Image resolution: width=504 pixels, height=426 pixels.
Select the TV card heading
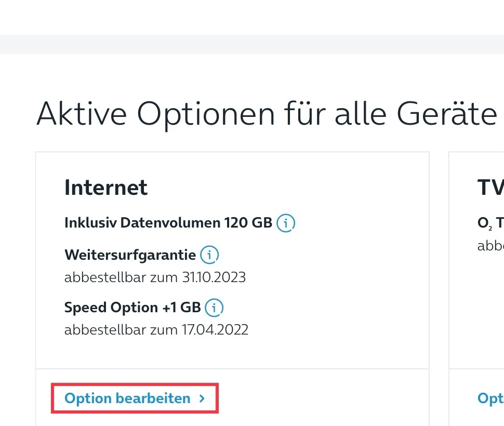[x=490, y=188]
